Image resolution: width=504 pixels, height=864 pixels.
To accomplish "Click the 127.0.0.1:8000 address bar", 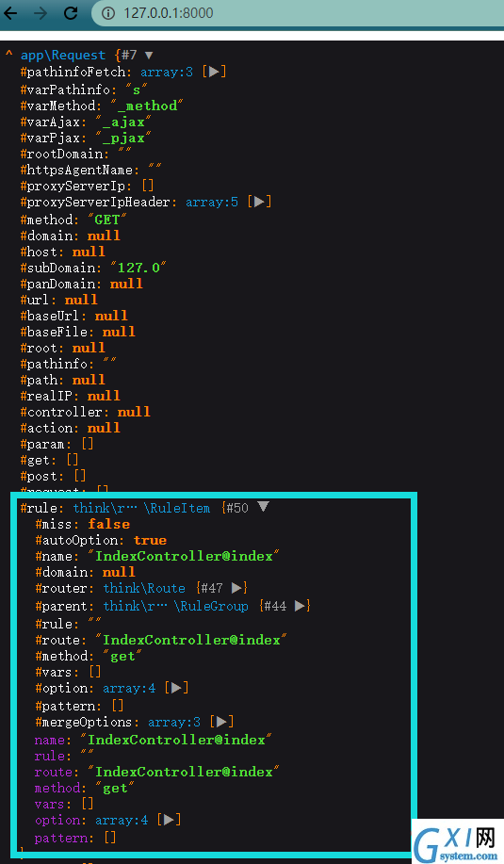I will pos(298,13).
